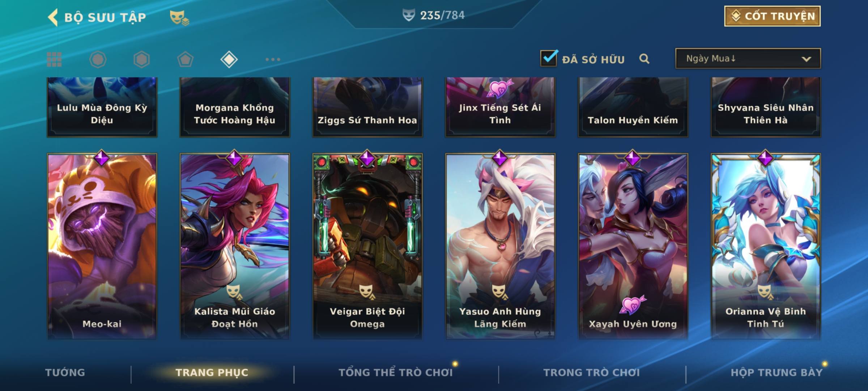This screenshot has height=391, width=868.
Task: Select the hexagon rarity filter icon
Action: [x=141, y=59]
